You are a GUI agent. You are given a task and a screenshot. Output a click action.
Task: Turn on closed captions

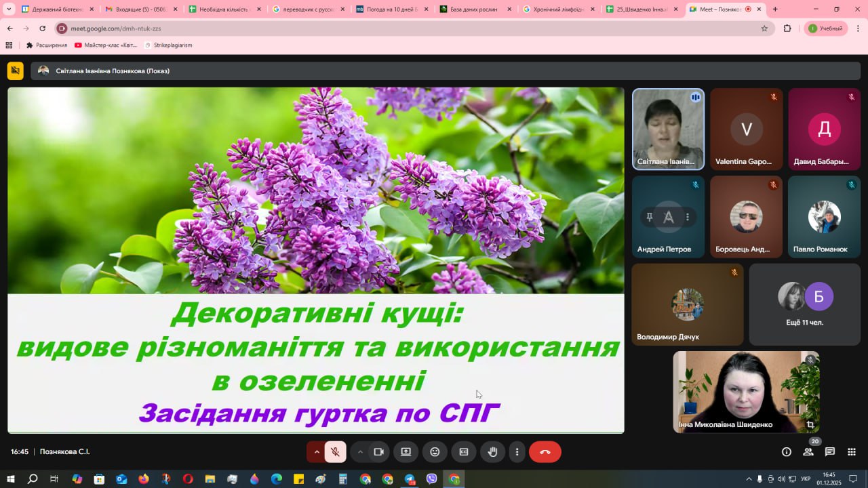(464, 452)
